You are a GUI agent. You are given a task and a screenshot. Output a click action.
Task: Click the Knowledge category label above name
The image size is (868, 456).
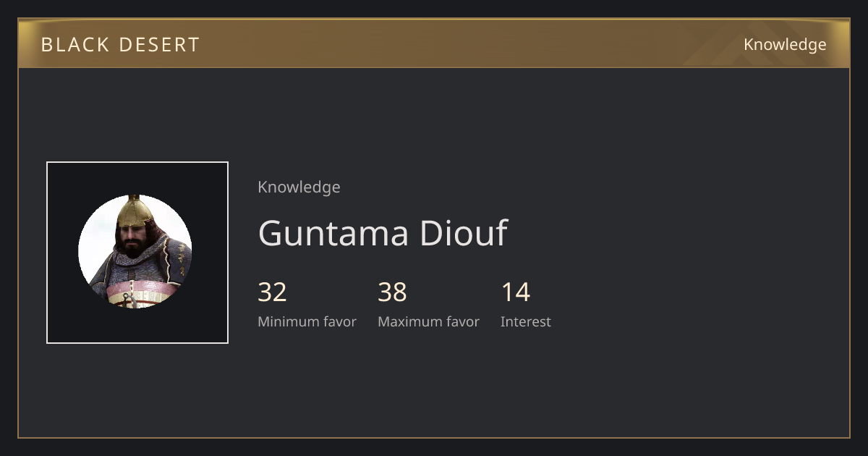tap(299, 187)
